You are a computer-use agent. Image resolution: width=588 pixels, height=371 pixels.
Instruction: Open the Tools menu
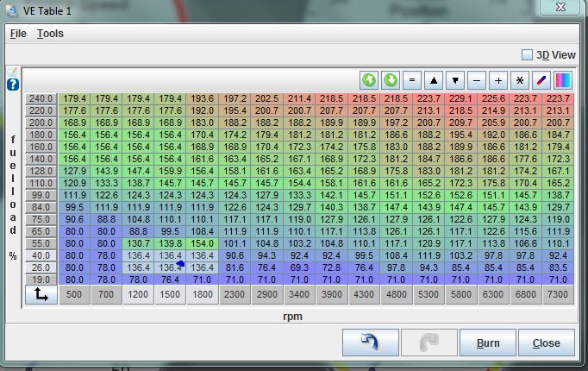click(50, 34)
